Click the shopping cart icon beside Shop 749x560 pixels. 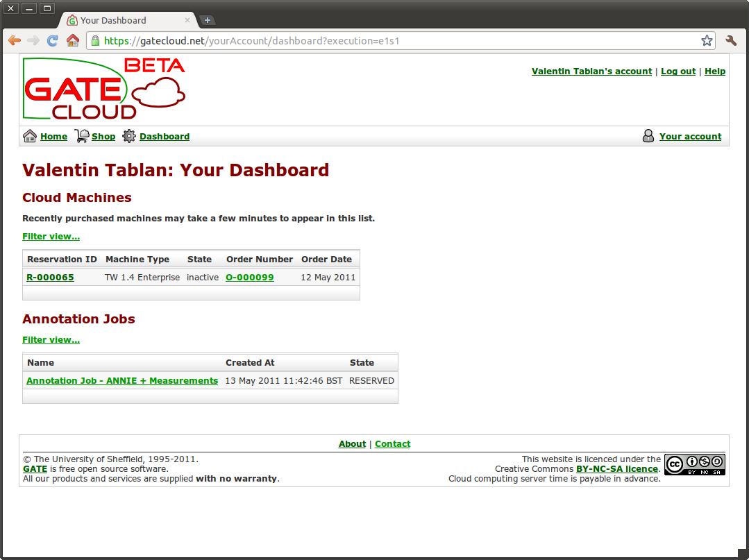[81, 136]
